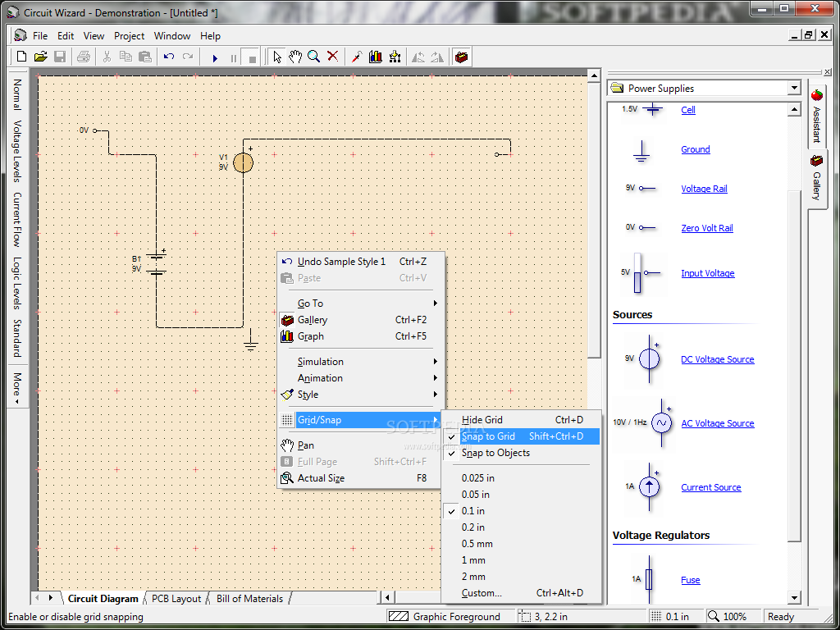
Task: Print using the printer toolbar icon
Action: (84, 57)
